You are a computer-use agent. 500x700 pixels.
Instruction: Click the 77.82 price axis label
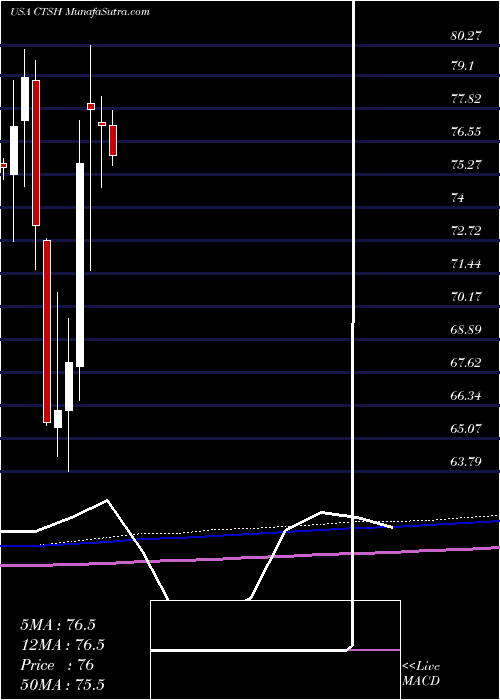(x=466, y=99)
